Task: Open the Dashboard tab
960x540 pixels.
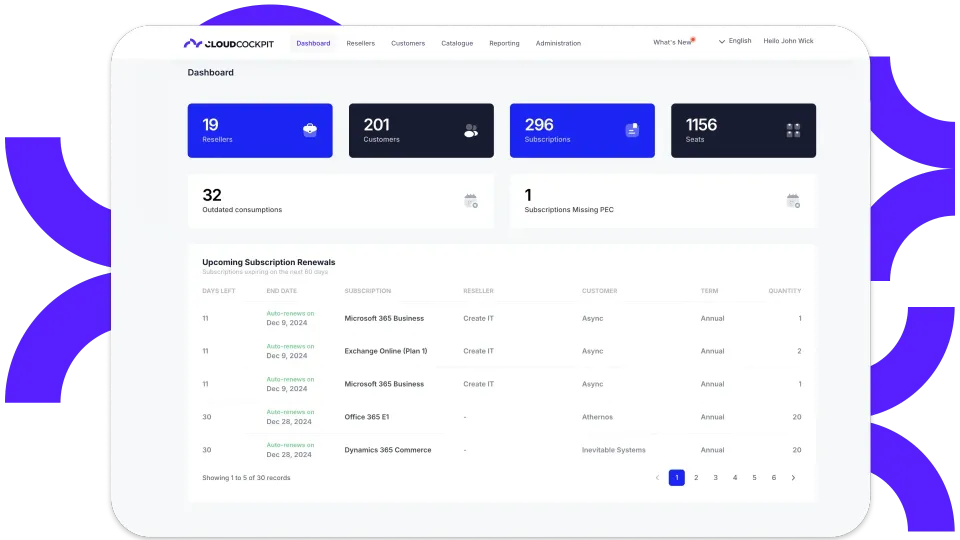Action: (313, 43)
